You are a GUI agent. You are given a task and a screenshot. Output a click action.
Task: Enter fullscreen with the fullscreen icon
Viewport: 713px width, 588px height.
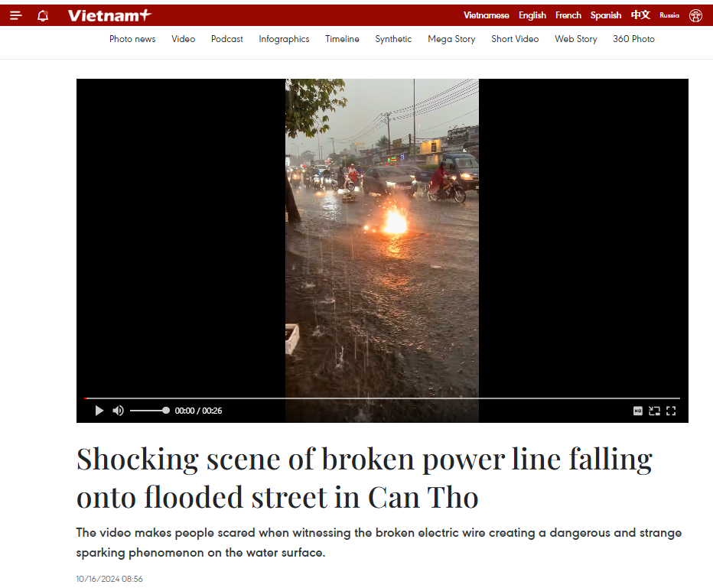tap(671, 411)
